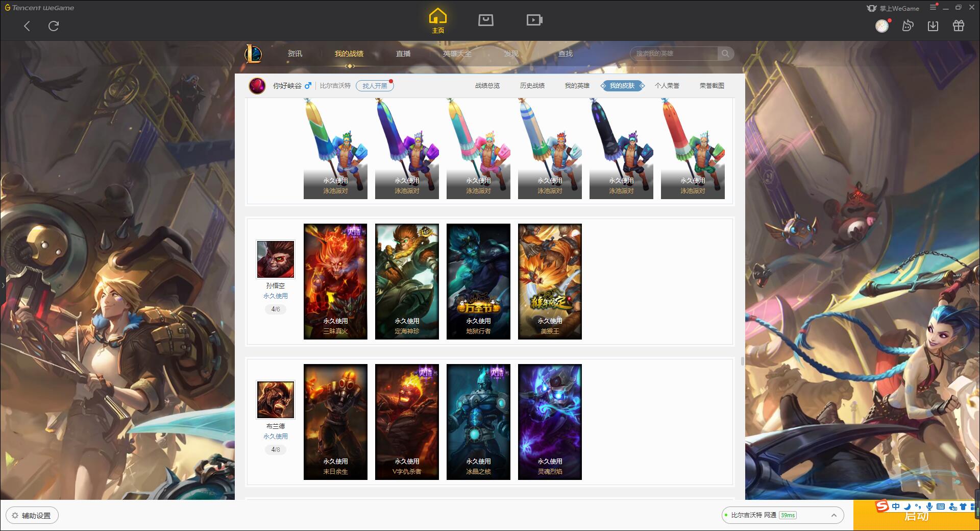Open the 末日余生 skin card
Screen dimensions: 980x531
tap(335, 422)
